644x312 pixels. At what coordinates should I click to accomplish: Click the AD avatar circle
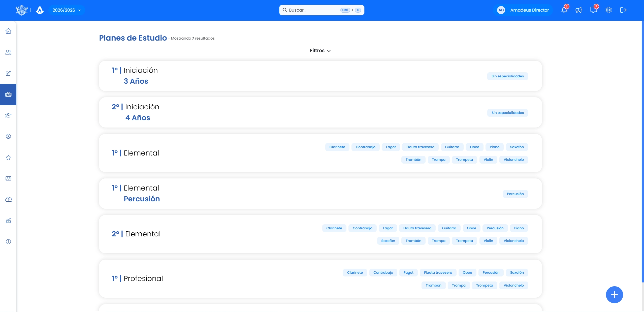tap(501, 10)
